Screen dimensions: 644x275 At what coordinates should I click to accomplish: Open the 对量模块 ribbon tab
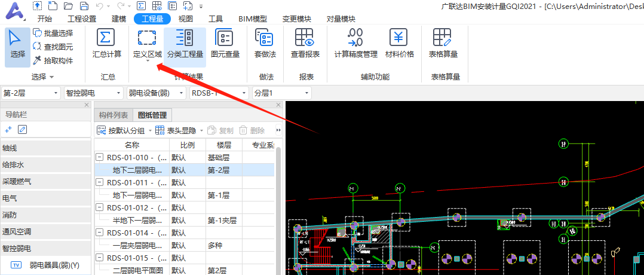click(341, 19)
